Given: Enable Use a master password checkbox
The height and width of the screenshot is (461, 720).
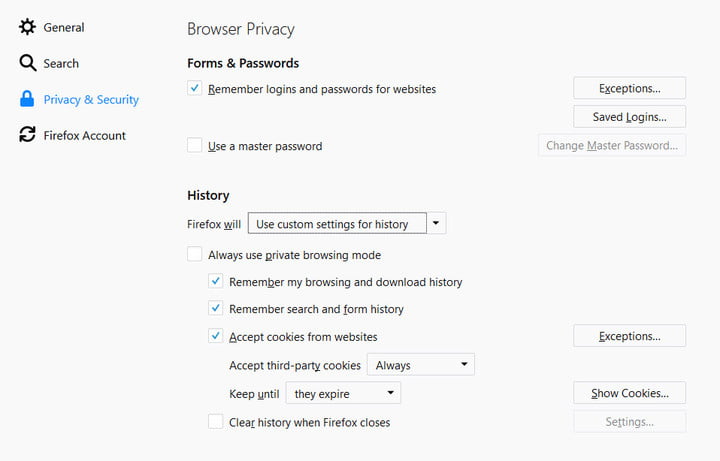Looking at the screenshot, I should (195, 146).
